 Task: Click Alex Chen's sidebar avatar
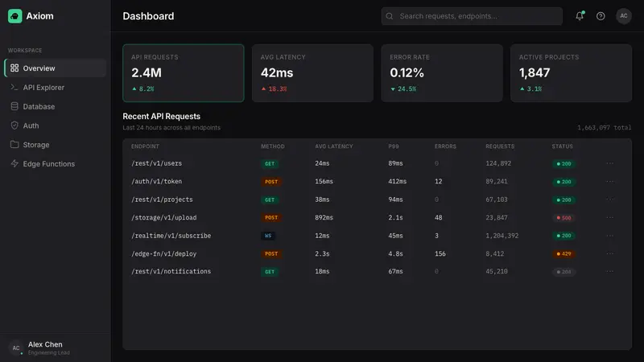point(15,348)
